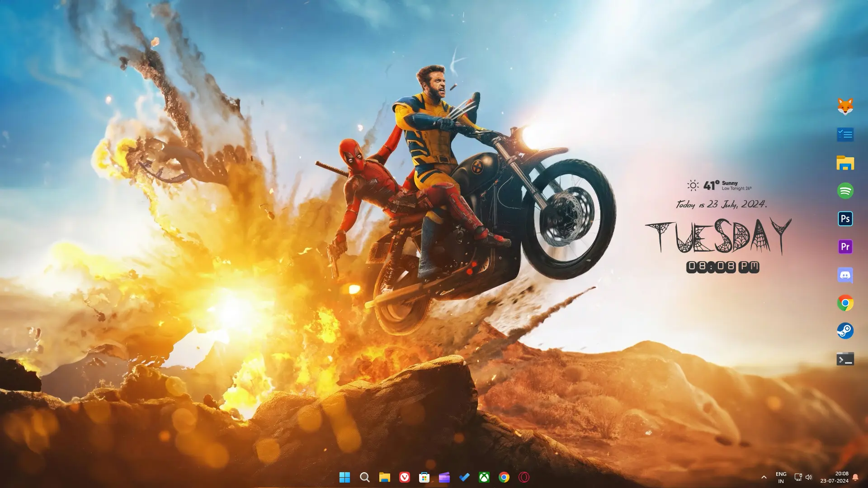
Task: Open the ENG IN language switcher
Action: 781,477
